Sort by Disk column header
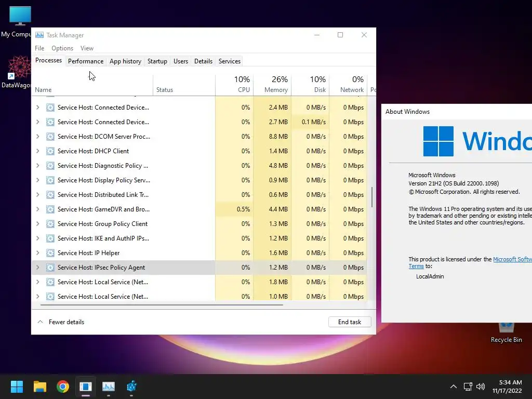Image resolution: width=532 pixels, height=399 pixels. point(311,85)
